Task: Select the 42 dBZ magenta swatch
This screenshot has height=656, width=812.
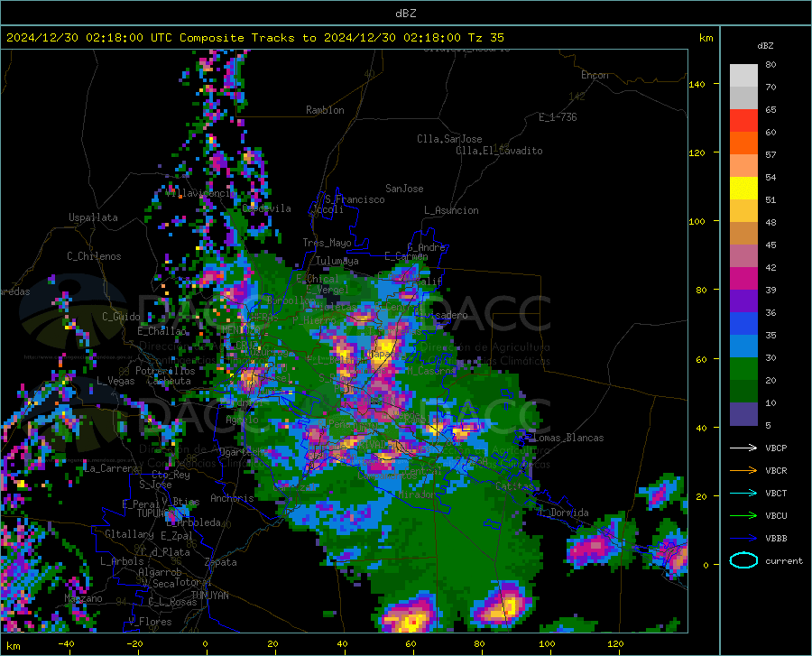Action: pyautogui.click(x=743, y=279)
